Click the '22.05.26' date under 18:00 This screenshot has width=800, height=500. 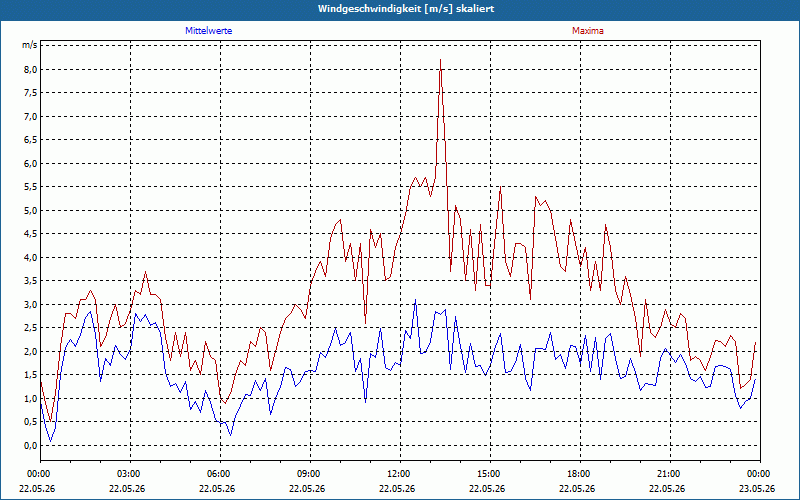tap(577, 488)
